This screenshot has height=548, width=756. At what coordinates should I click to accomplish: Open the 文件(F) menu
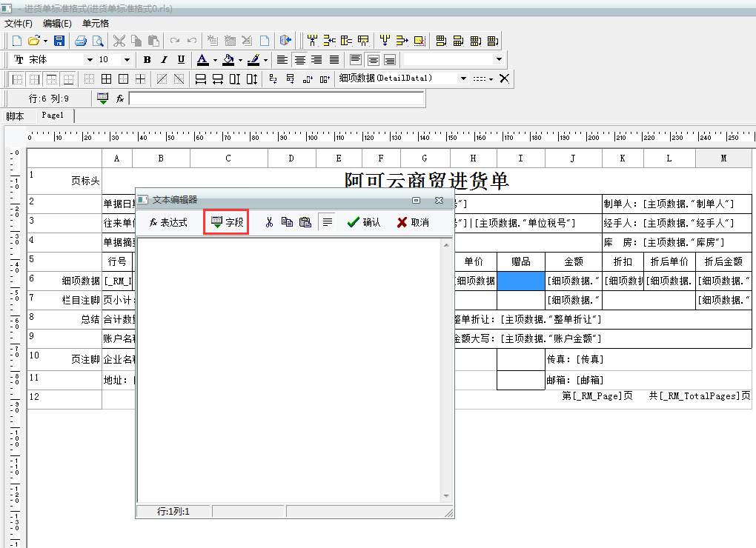(19, 24)
